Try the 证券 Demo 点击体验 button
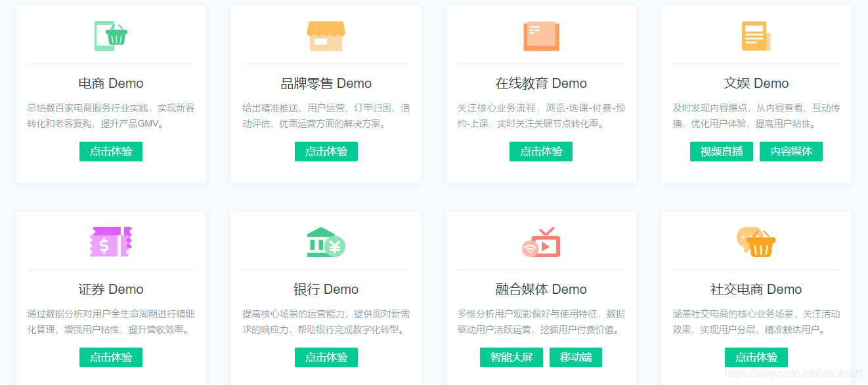The width and height of the screenshot is (868, 385). click(x=111, y=357)
